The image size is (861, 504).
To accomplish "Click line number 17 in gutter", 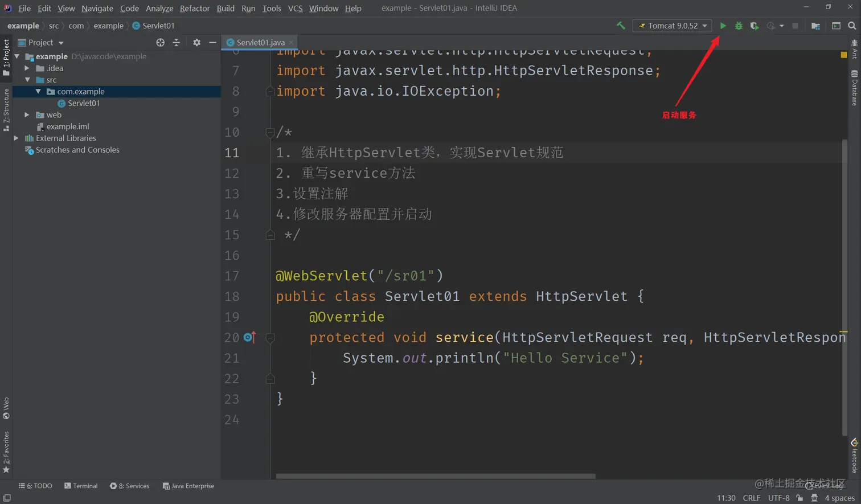I will click(x=232, y=276).
